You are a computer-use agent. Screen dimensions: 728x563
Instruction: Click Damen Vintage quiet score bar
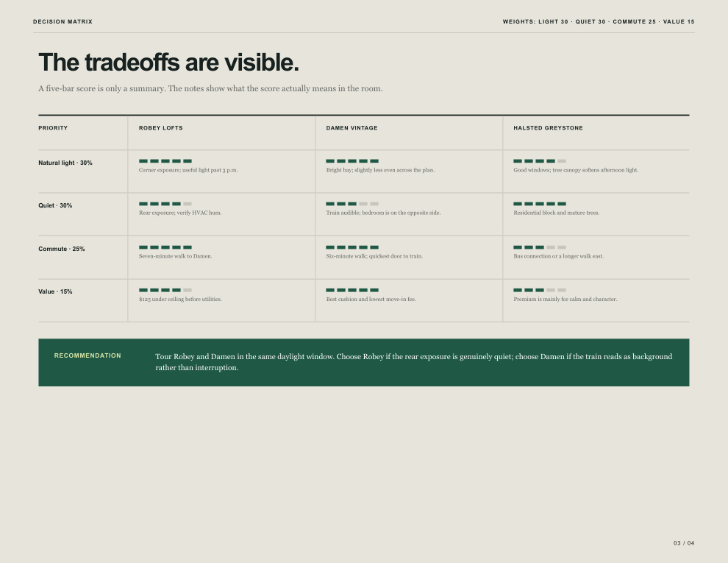[x=352, y=204]
